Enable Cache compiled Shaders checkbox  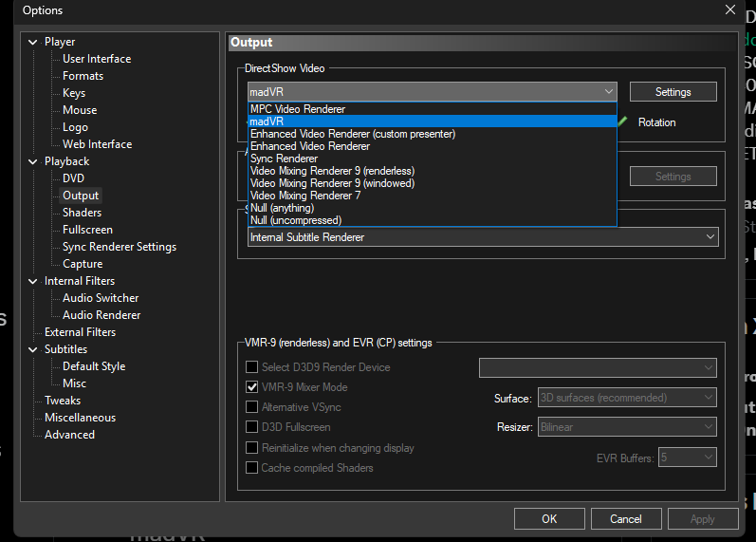pos(251,468)
